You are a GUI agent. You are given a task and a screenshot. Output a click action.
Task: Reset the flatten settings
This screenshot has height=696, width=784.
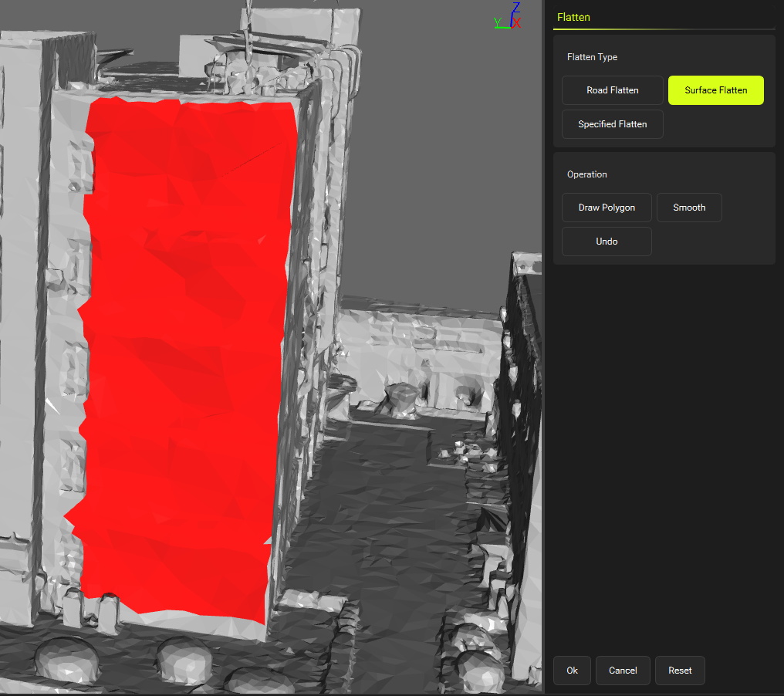coord(680,671)
